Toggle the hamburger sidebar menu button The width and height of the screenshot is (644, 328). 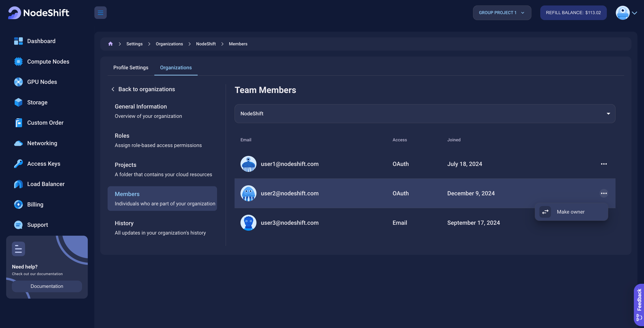(100, 13)
